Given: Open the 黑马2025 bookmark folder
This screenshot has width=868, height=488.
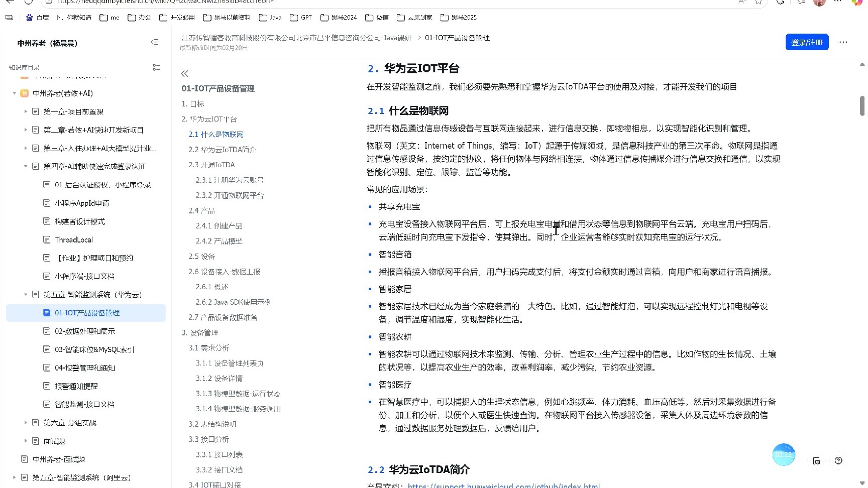Looking at the screenshot, I should coord(458,18).
